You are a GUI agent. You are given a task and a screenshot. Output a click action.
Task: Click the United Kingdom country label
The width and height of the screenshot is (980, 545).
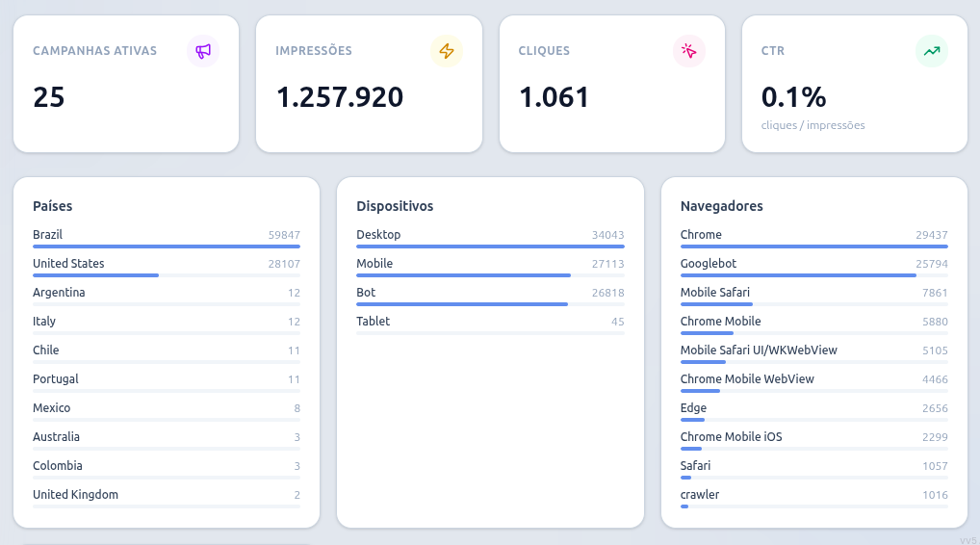[x=76, y=494]
